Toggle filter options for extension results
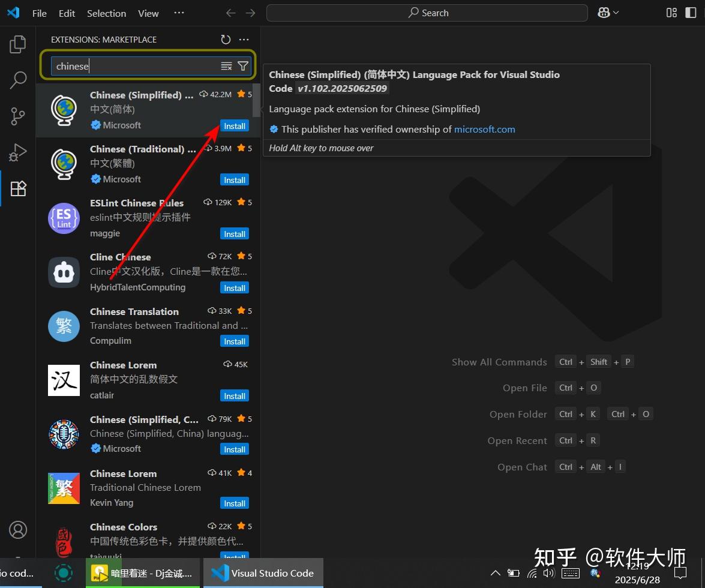The image size is (705, 588). [x=242, y=66]
